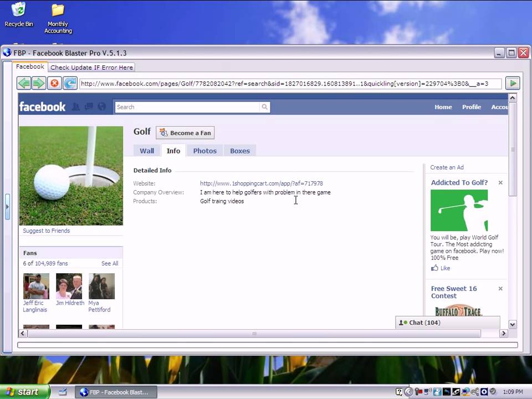Click Become a Fan button

185,132
